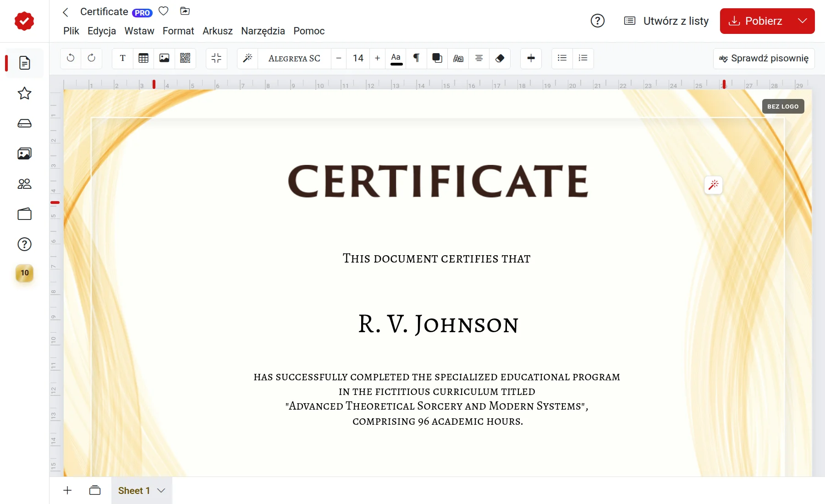The height and width of the screenshot is (504, 825).
Task: Open text color Aa tool
Action: (x=396, y=58)
